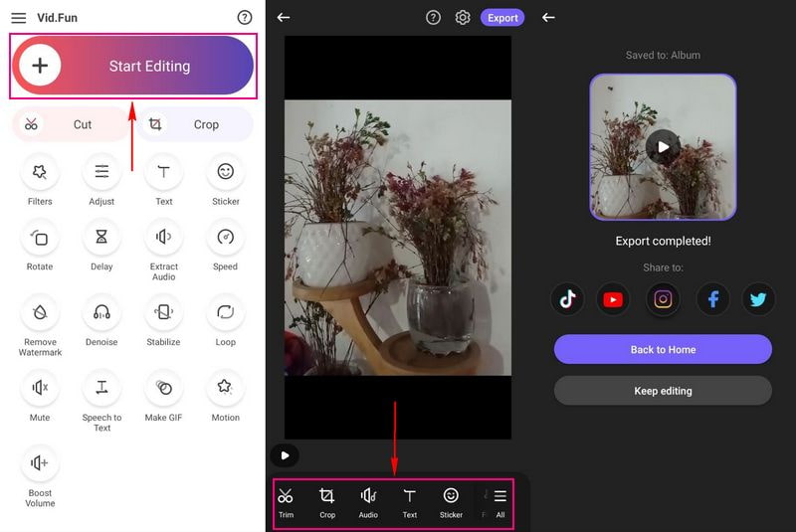Play the video in the editor
The image size is (796, 532).
tap(285, 455)
